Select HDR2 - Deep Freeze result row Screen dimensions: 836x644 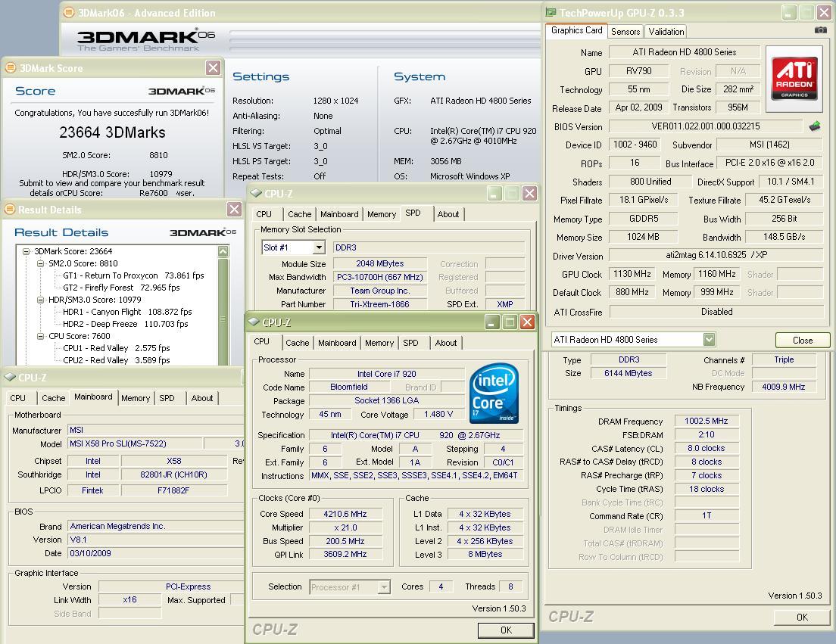125,324
